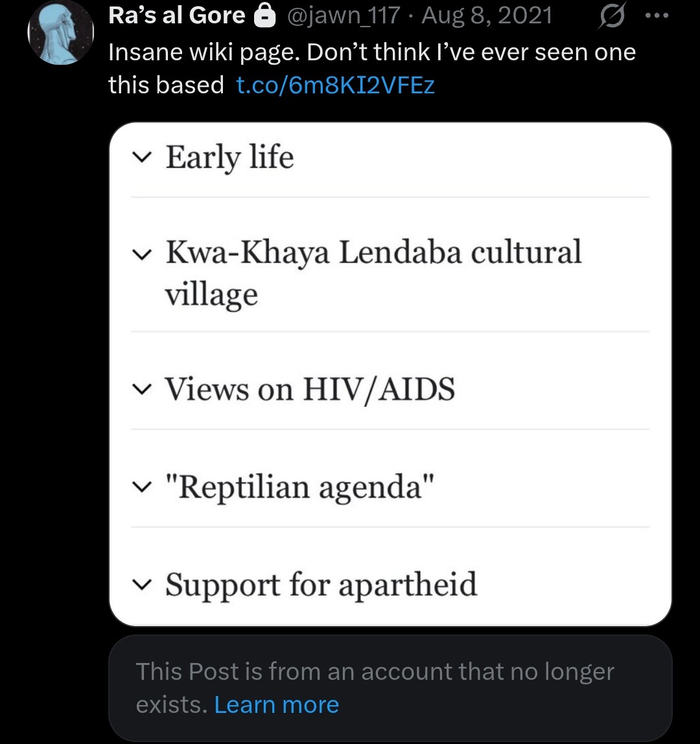Expand Kwa-Khaya Lendaba cultural village chevron
Screen dimensions: 700x744
pyautogui.click(x=141, y=255)
